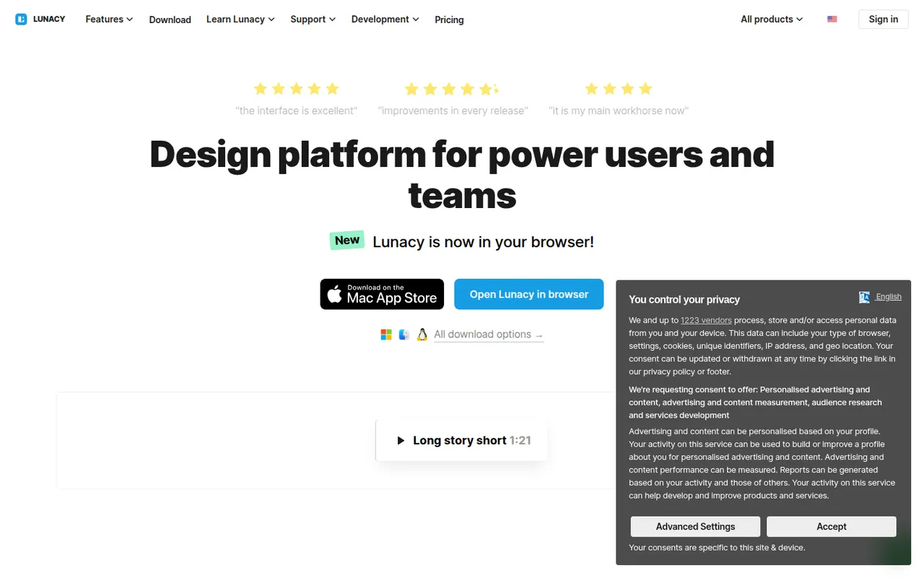Click the "You control your privacy" heading
This screenshot has height=578, width=924.
pos(684,299)
